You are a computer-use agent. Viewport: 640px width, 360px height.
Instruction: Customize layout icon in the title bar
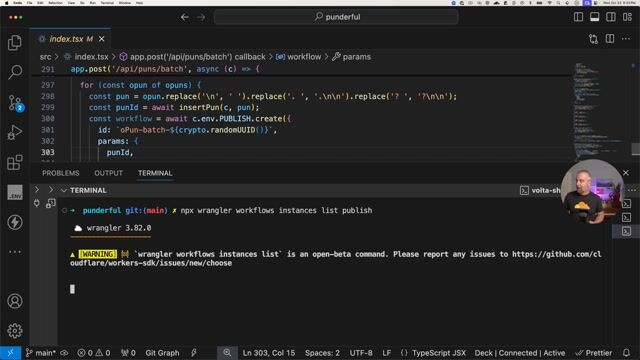pos(627,17)
